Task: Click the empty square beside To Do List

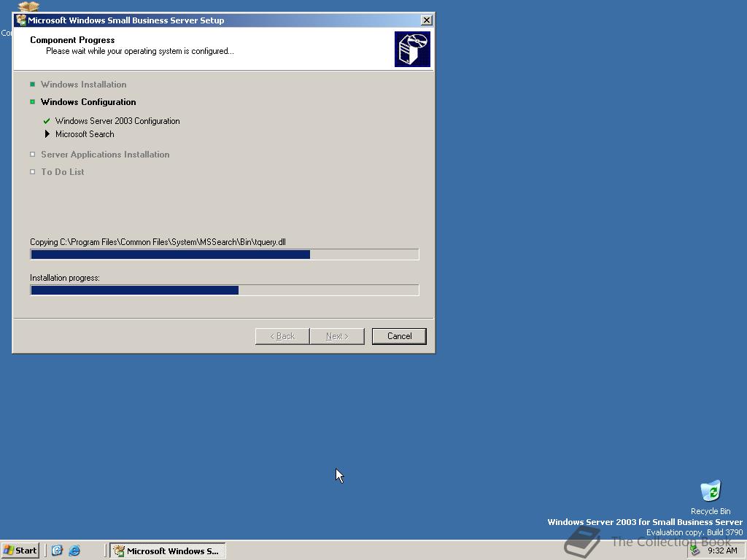Action: tap(32, 172)
